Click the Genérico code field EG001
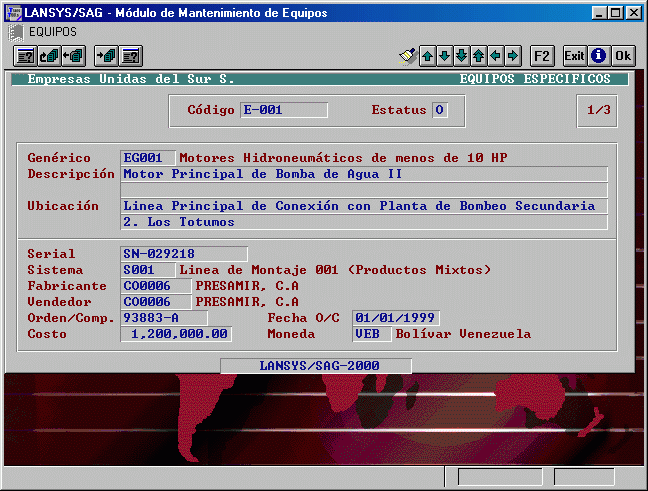Image resolution: width=648 pixels, height=491 pixels. coord(148,158)
